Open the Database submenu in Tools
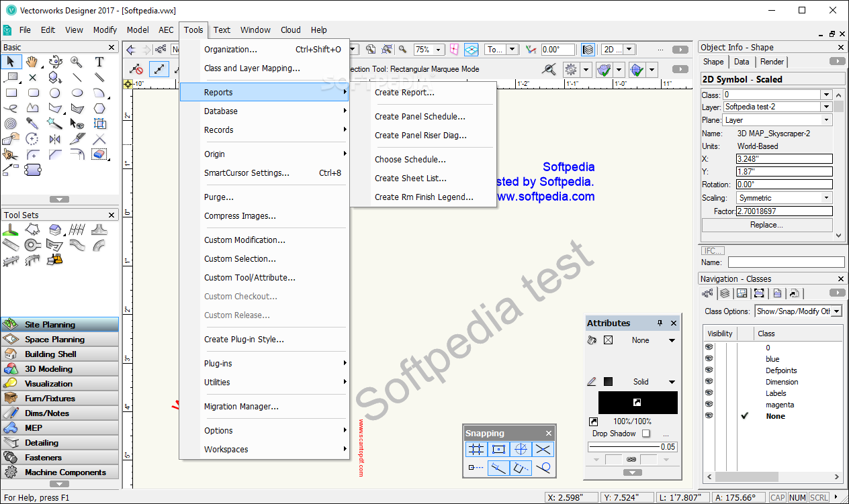849x504 pixels. point(265,111)
